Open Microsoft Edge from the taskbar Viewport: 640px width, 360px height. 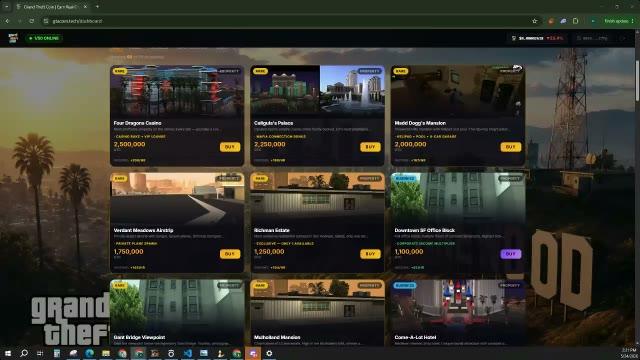tap(89, 353)
